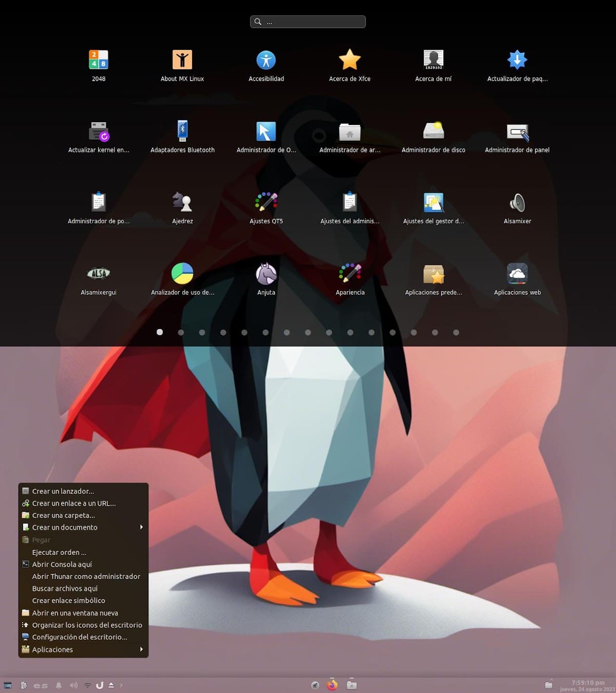Screen dimensions: 616x693
Task: Open the folder icon beside the clock
Action: tap(549, 685)
